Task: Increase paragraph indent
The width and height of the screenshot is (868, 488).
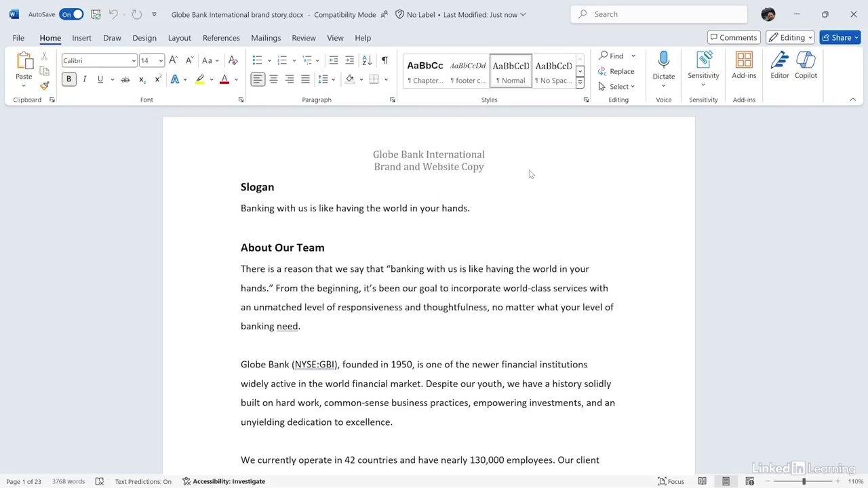Action: [x=349, y=60]
